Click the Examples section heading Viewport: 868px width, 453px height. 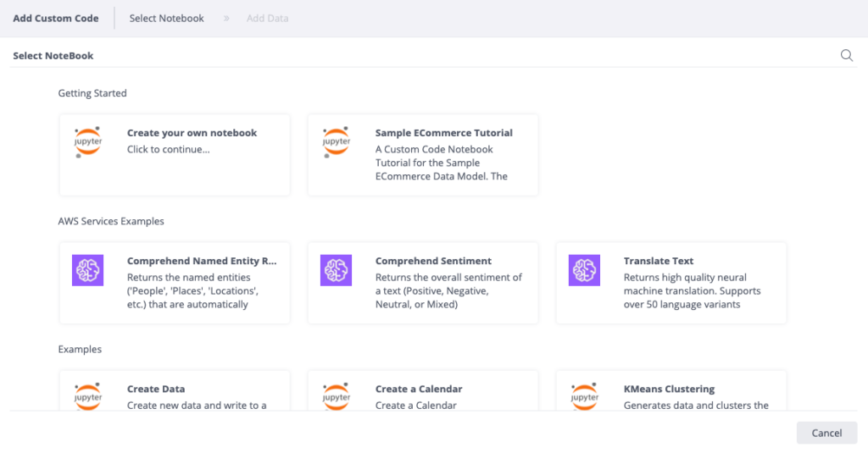[80, 349]
